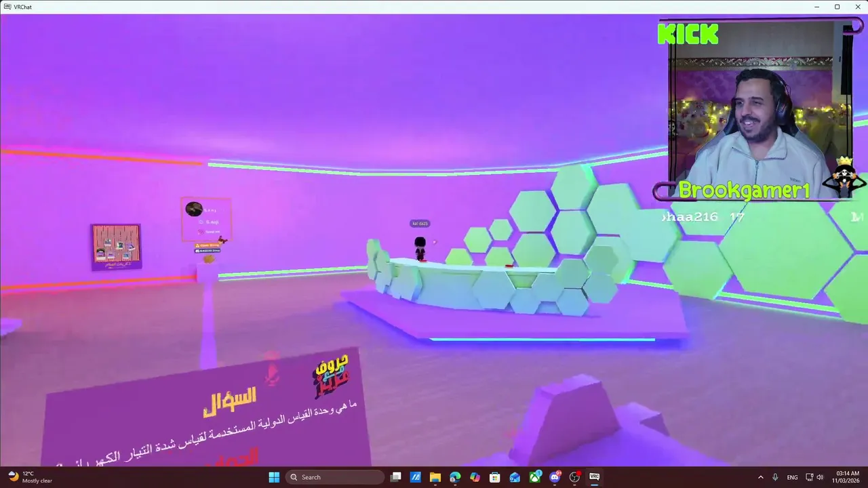
Task: Click the taskbar Search box
Action: (x=335, y=477)
